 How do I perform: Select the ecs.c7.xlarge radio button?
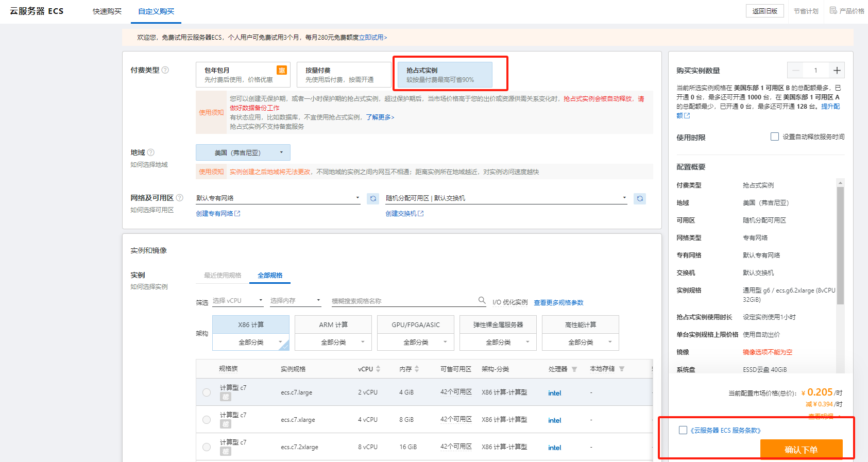pos(207,420)
